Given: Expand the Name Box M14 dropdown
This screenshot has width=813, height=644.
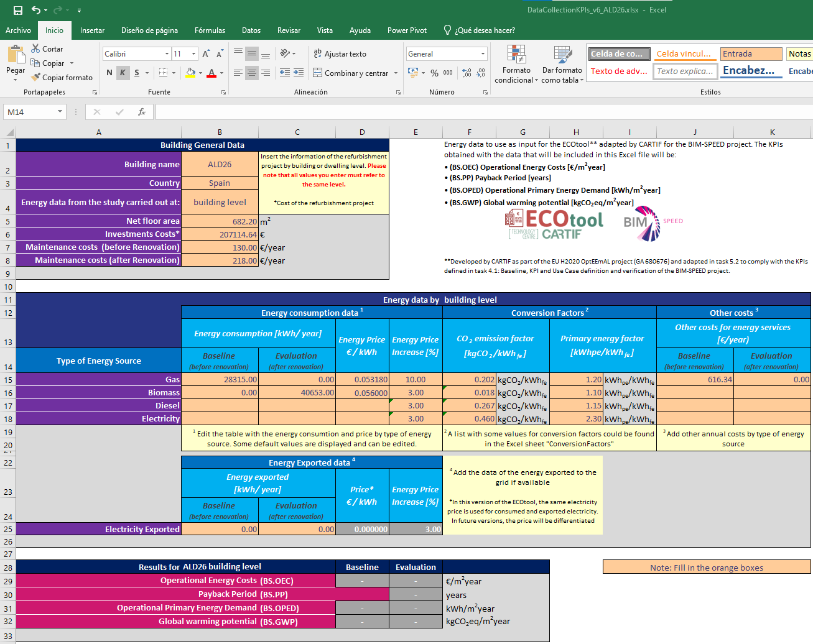Looking at the screenshot, I should tap(60, 112).
